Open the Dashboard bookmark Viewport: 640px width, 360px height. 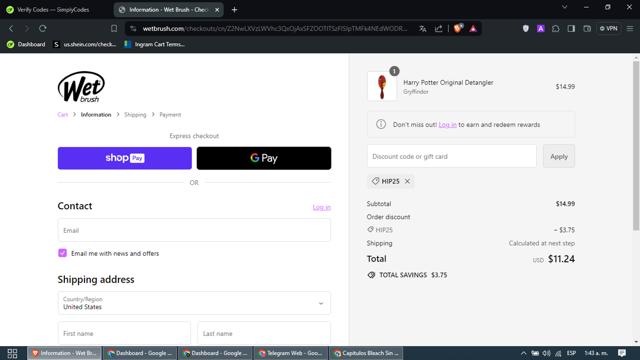(26, 44)
